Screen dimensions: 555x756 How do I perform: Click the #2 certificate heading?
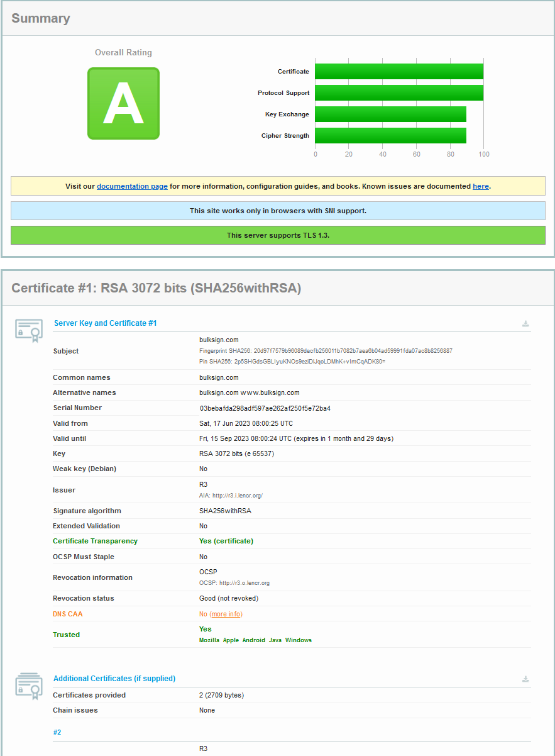tap(57, 733)
